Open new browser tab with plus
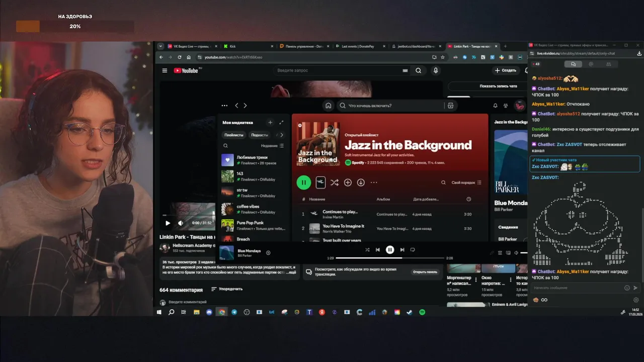 coord(505,46)
